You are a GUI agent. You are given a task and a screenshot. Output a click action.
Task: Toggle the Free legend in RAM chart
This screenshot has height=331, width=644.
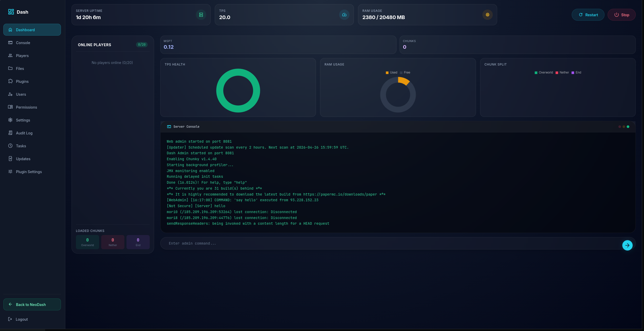[x=405, y=72]
